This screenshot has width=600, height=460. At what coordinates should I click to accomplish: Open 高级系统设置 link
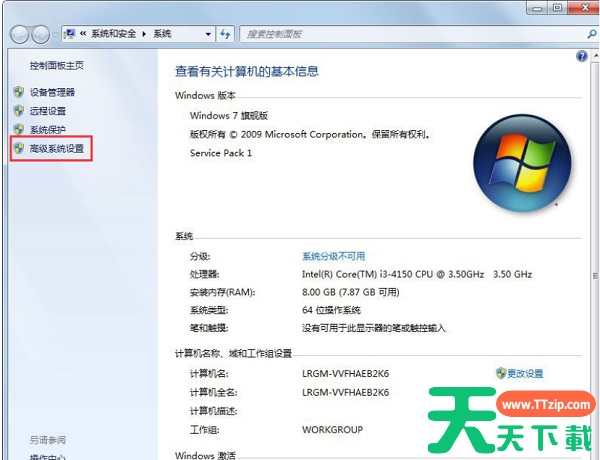point(58,149)
